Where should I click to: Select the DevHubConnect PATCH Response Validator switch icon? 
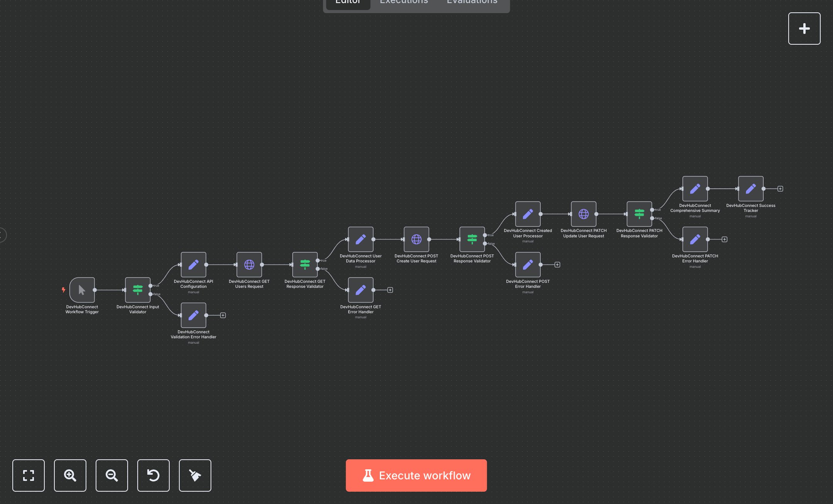coord(639,214)
